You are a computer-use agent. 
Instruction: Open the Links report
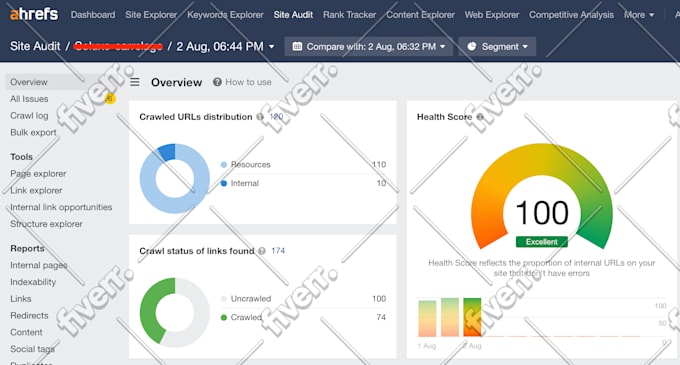click(21, 299)
